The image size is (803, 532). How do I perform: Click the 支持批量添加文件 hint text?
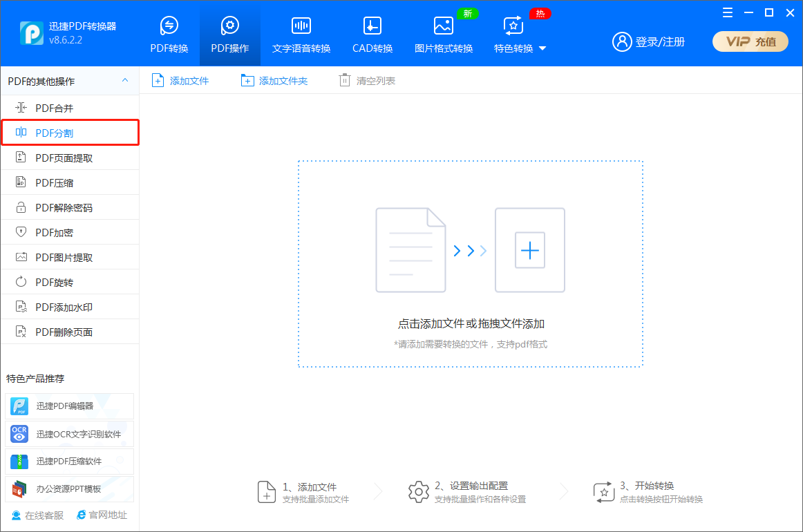pos(316,500)
